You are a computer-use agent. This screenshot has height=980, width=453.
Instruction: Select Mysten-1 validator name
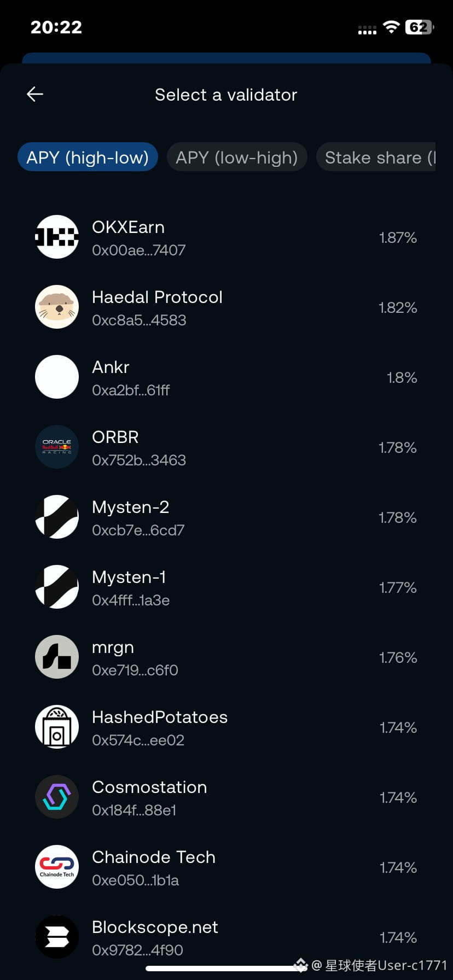pyautogui.click(x=129, y=577)
